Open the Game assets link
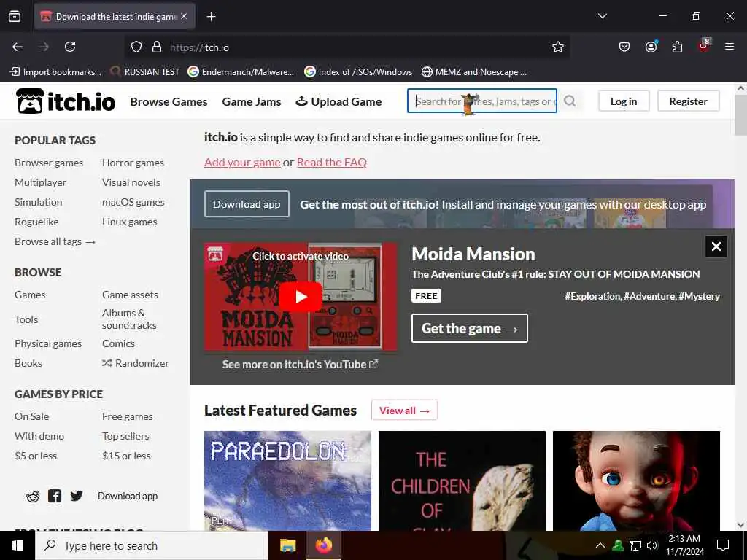Image resolution: width=747 pixels, height=560 pixels. tap(130, 295)
